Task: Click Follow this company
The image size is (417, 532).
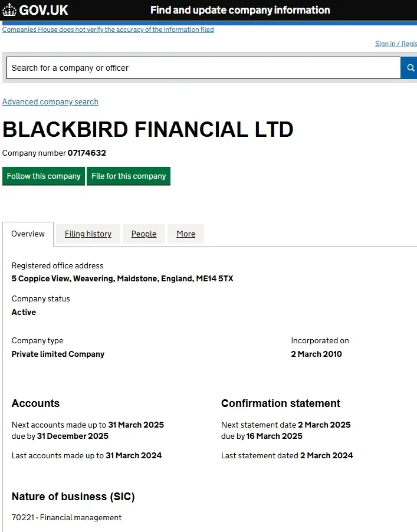Action: pos(43,176)
